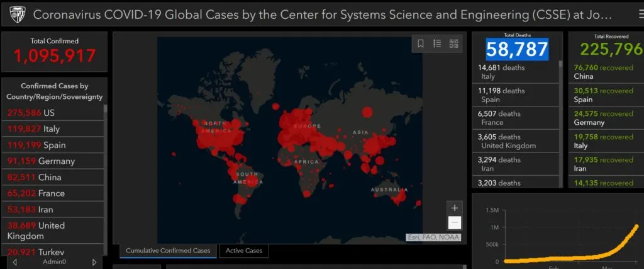
Task: Select China 76,760 recovered entry
Action: 607,72
